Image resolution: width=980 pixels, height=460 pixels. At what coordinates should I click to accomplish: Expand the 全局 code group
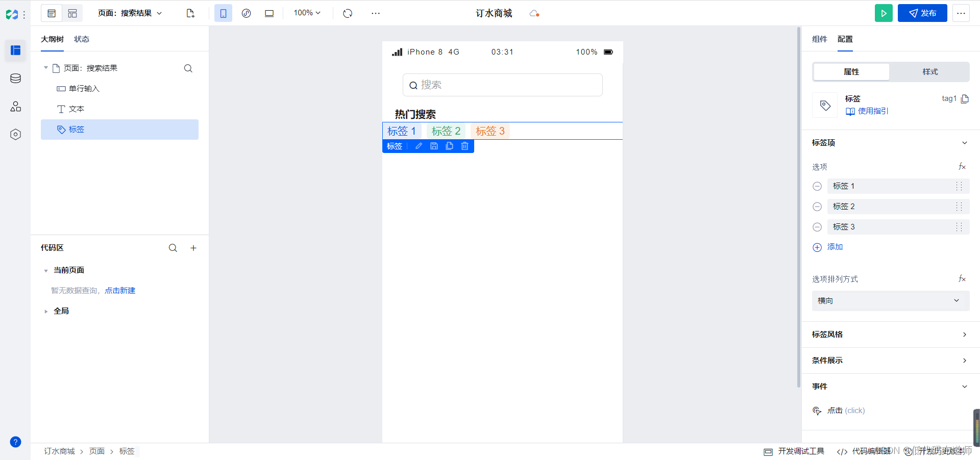[45, 312]
